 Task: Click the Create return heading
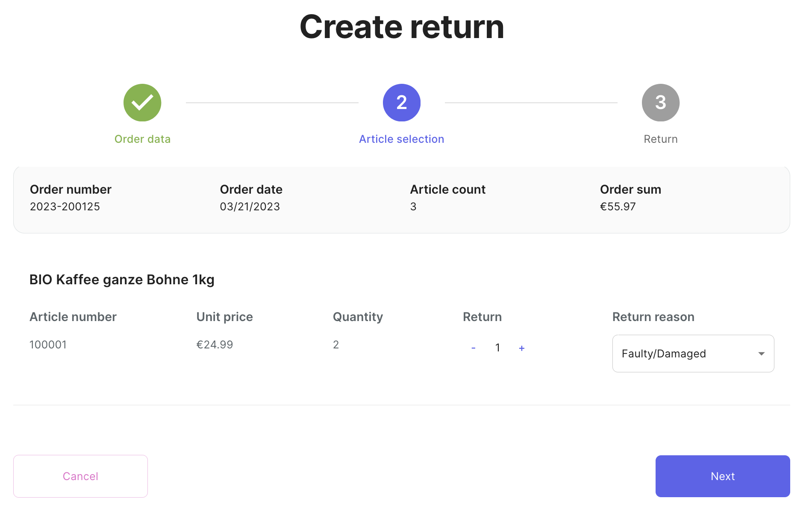pos(402,27)
